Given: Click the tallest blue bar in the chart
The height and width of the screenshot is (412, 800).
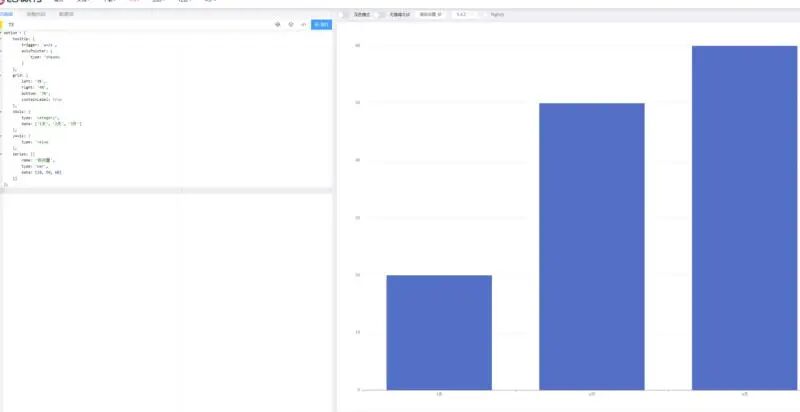Looking at the screenshot, I should coord(744,218).
